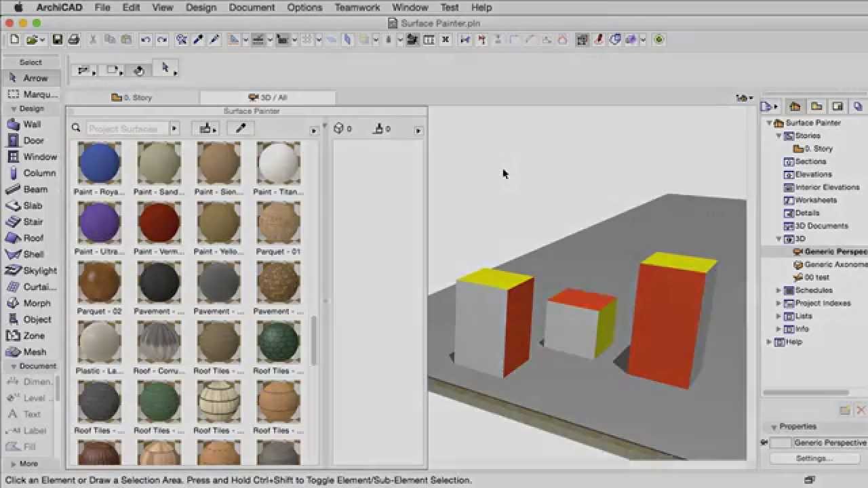Collapse the 3D tree node in navigator
The image size is (868, 488).
point(778,239)
